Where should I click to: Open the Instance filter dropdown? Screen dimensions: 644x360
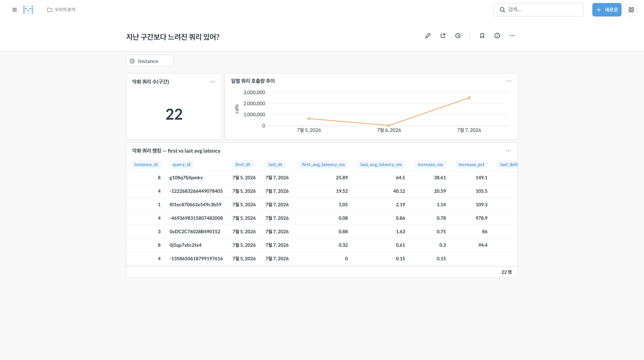click(150, 61)
